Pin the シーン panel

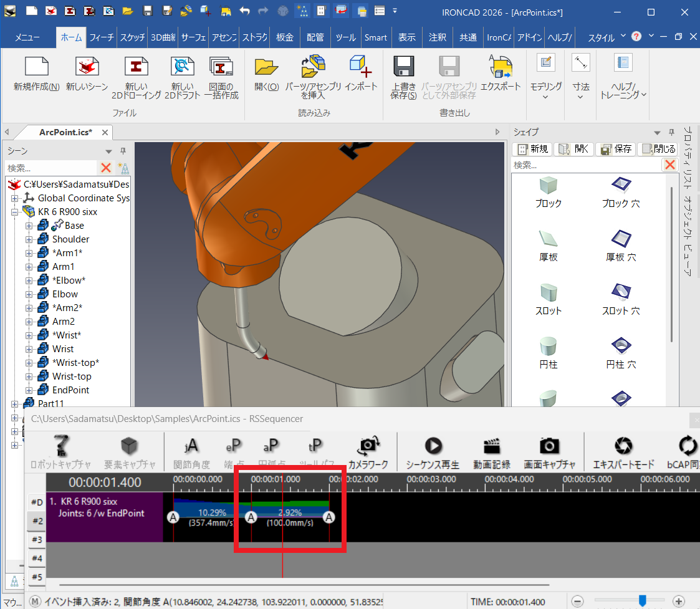[123, 151]
